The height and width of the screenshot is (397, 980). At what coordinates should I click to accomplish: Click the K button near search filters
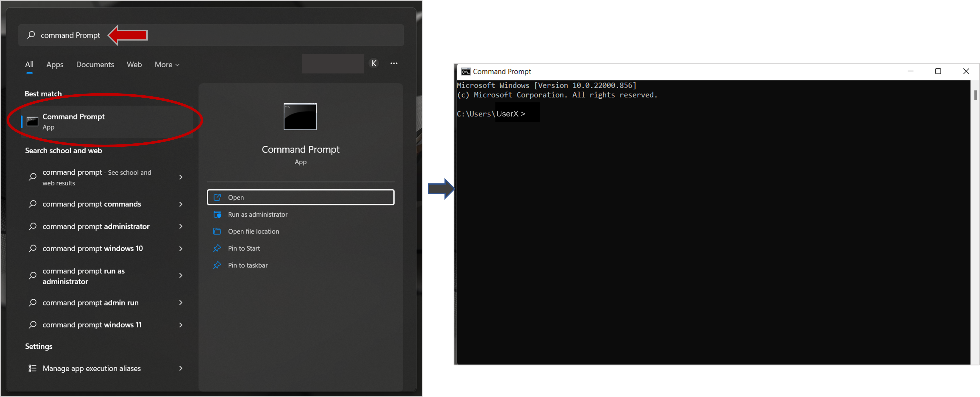pos(374,63)
